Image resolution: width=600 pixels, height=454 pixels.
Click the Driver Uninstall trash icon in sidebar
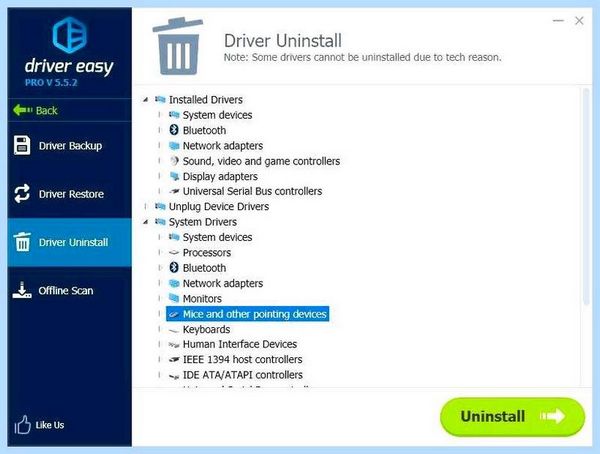tap(22, 242)
